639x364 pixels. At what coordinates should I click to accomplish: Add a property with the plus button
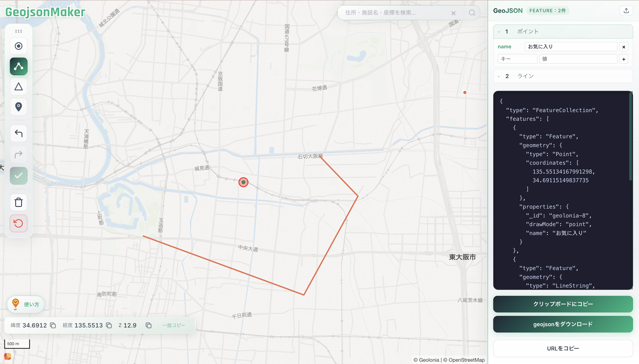(624, 59)
